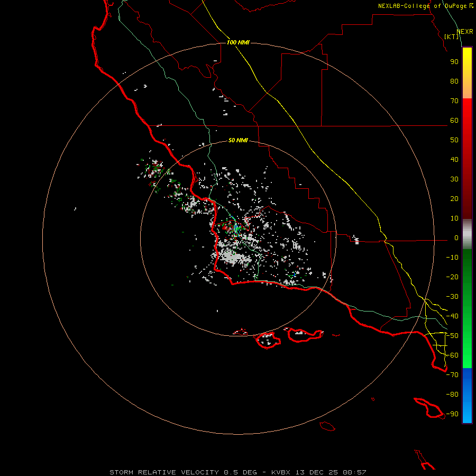This screenshot has width=476, height=476.
Task: Click the -80 scale tick label
Action: [452, 395]
